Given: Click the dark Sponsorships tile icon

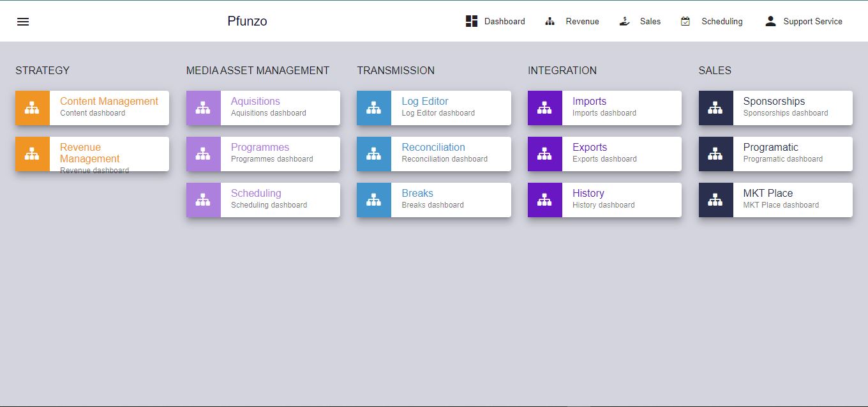Looking at the screenshot, I should 715,108.
